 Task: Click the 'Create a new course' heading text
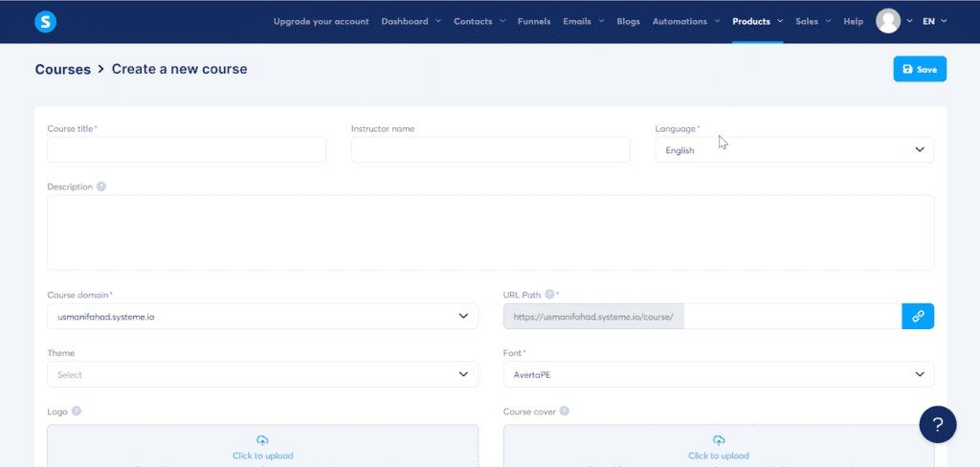[x=179, y=69]
